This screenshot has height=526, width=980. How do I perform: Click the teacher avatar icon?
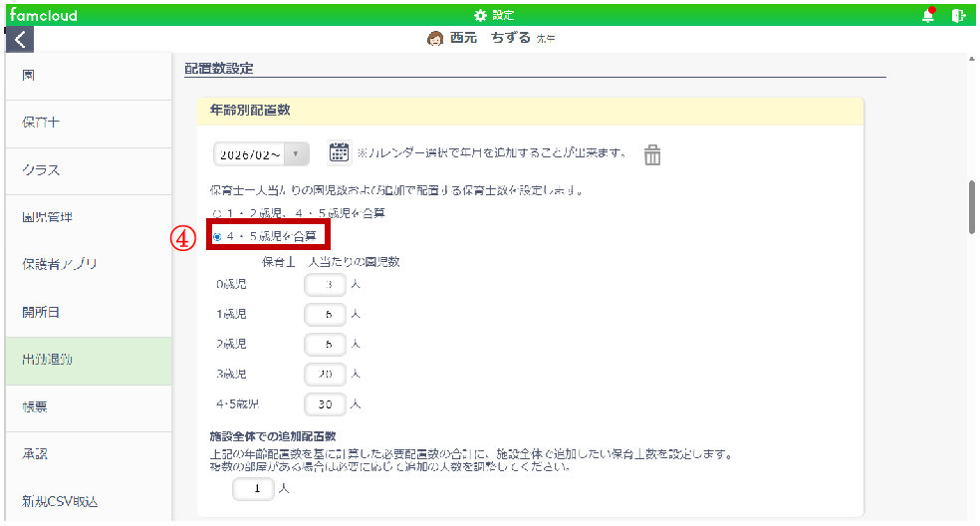435,38
